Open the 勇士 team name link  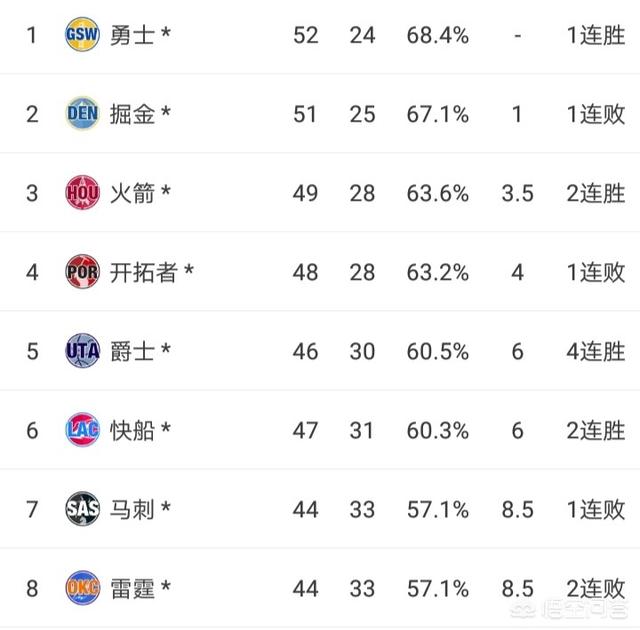133,35
